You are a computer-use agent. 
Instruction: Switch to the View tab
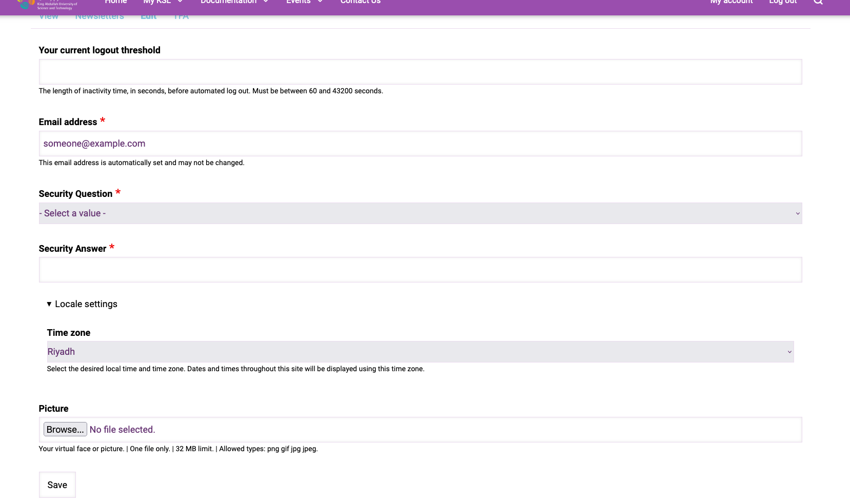pos(49,17)
